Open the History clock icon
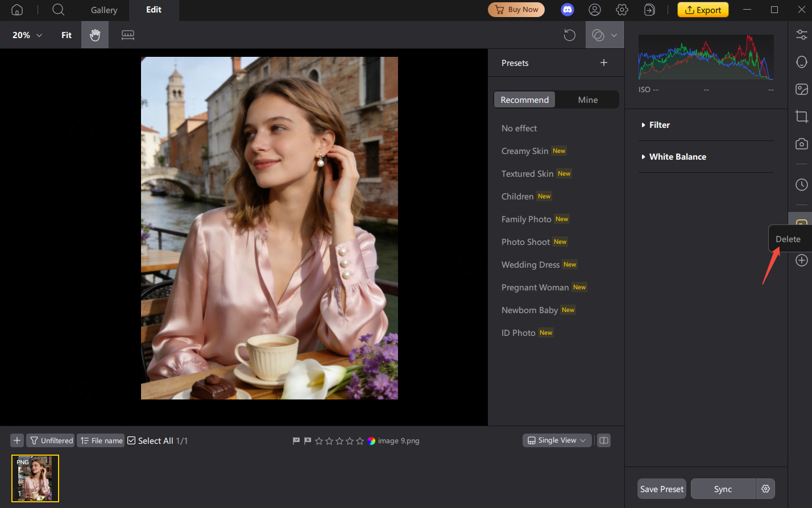This screenshot has height=508, width=812. click(x=801, y=185)
